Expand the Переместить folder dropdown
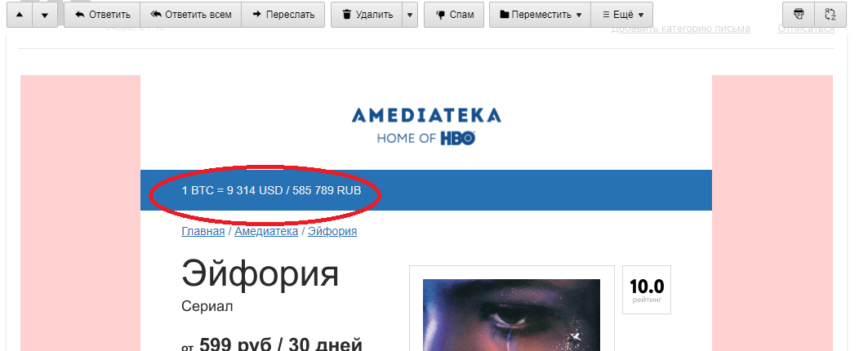Screen dimensions: 868x351 pyautogui.click(x=541, y=15)
